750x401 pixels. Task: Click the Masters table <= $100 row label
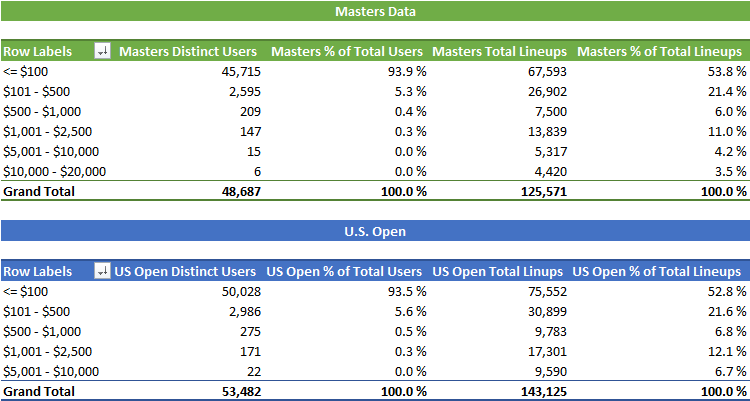pos(25,72)
